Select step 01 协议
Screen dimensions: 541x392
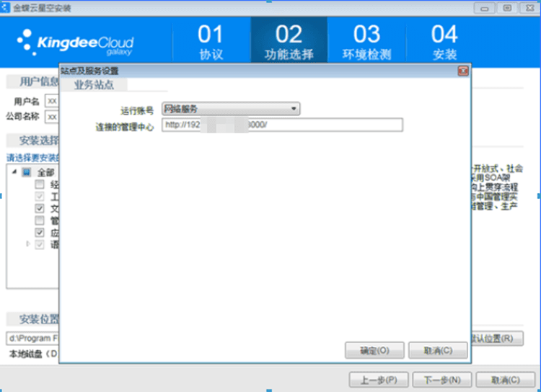[211, 41]
